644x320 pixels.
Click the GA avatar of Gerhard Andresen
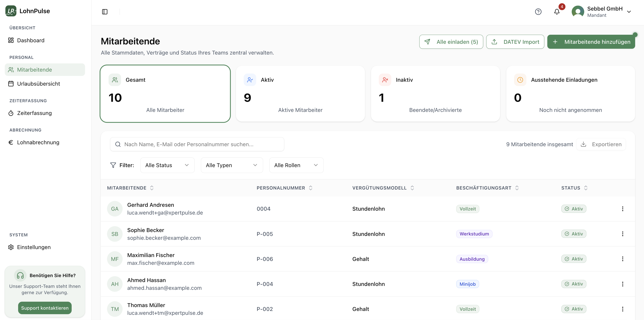[115, 209]
